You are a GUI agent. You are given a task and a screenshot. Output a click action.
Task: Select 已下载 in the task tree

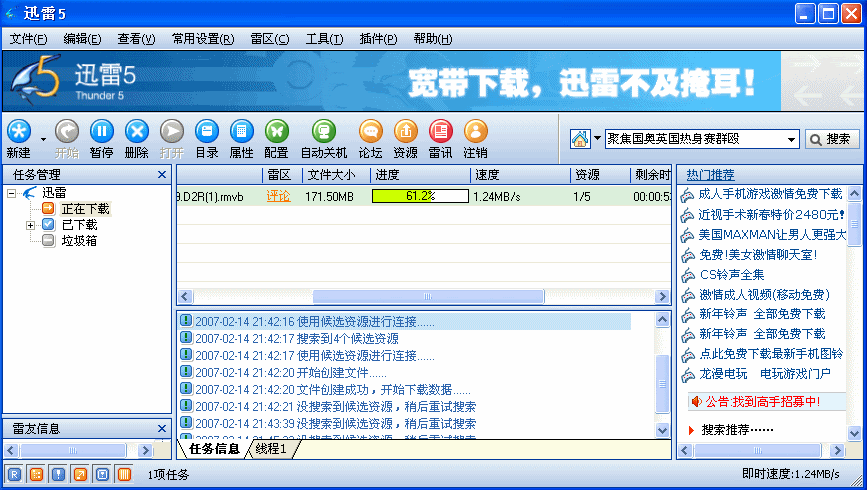80,225
